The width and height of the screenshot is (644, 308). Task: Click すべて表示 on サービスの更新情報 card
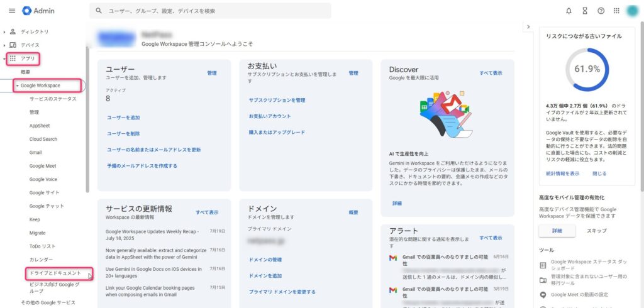point(207,212)
